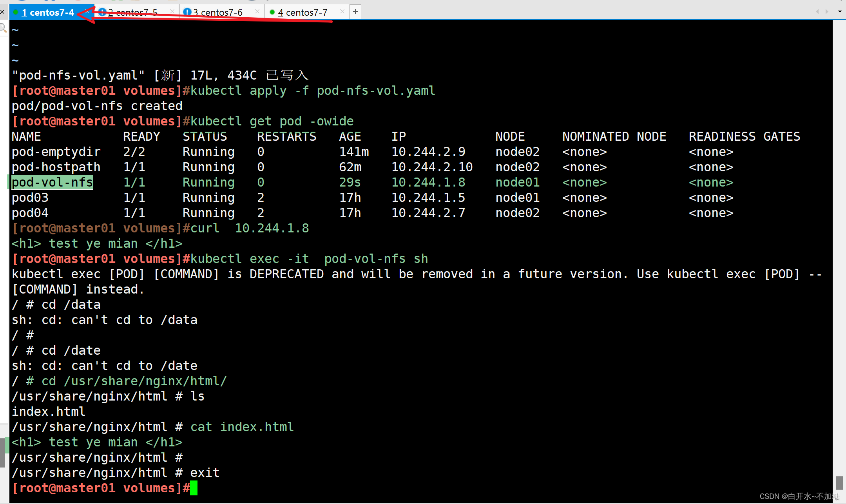The image size is (846, 504).
Task: Click blue alert icon on centos7-5 tab
Action: [x=102, y=12]
